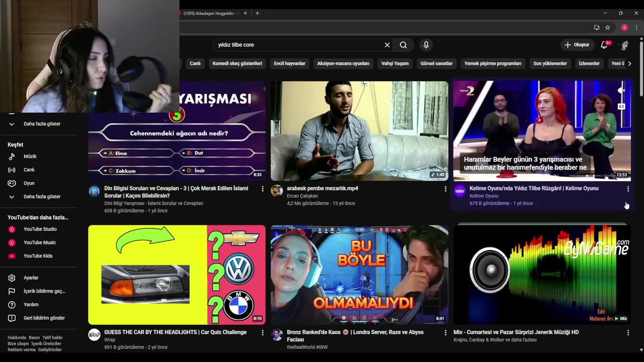This screenshot has width=644, height=362.
Task: Open options menu for GUESS THE CAR video
Action: click(x=262, y=332)
